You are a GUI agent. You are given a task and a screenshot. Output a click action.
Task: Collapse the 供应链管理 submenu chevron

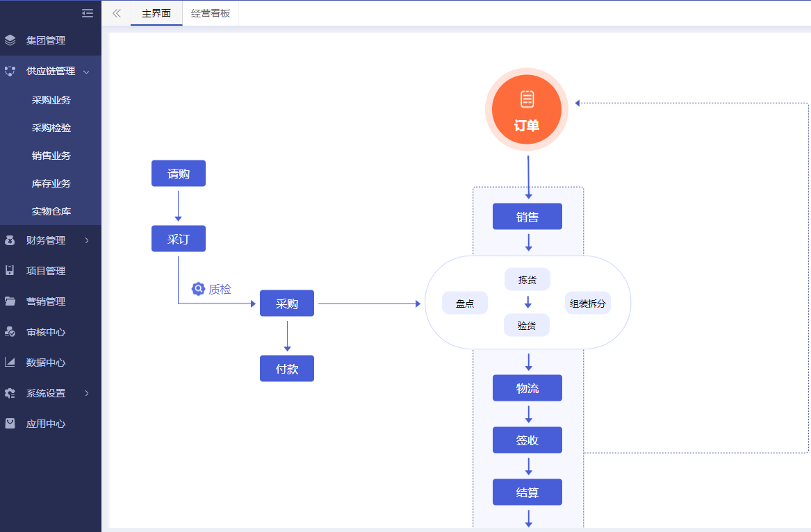[86, 72]
